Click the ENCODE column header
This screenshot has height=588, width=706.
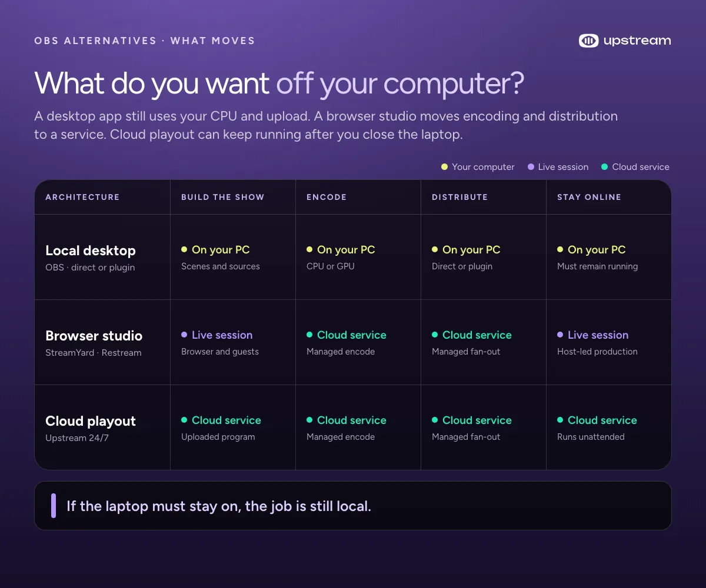(x=327, y=197)
